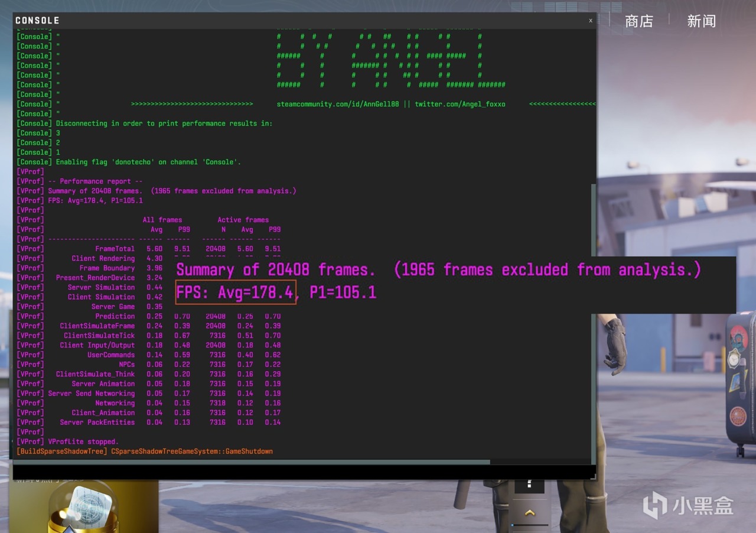Select the 'Server Animation' row label

(x=103, y=383)
